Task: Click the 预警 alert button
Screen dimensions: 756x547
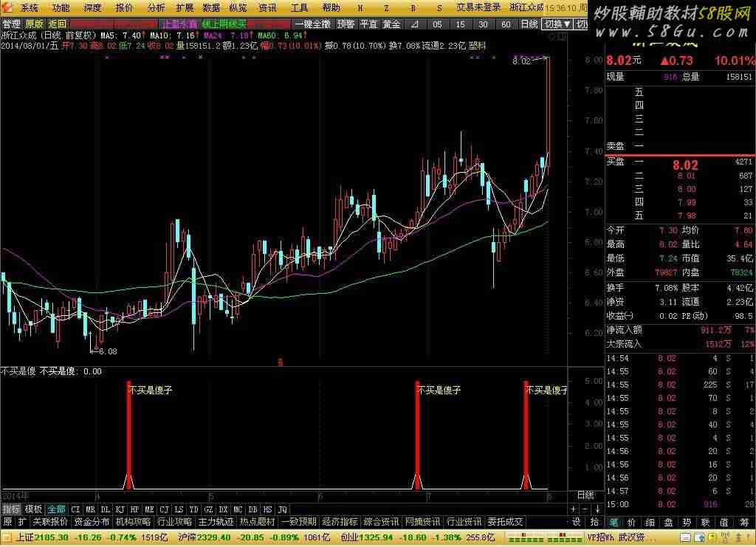Action: coord(346,24)
